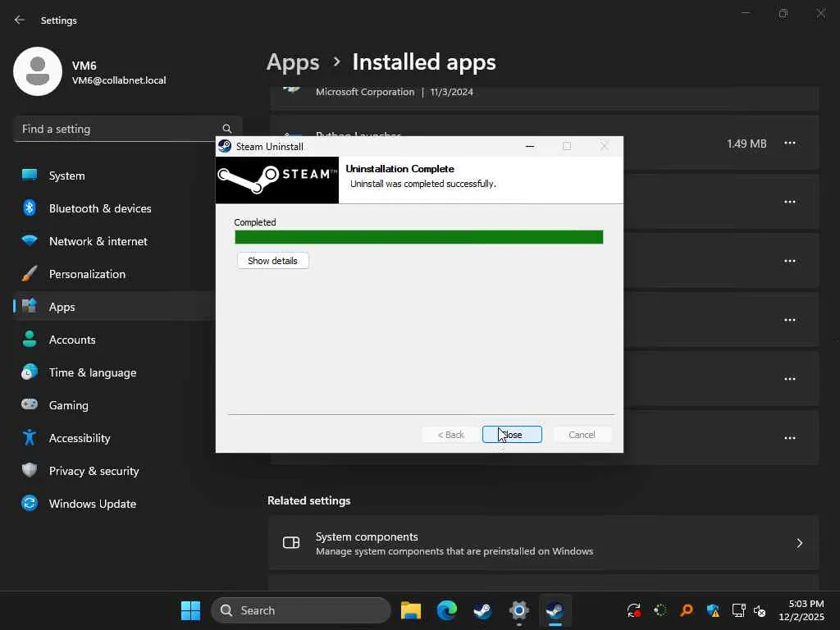840x630 pixels.
Task: Click the chevron on System components row
Action: [799, 543]
